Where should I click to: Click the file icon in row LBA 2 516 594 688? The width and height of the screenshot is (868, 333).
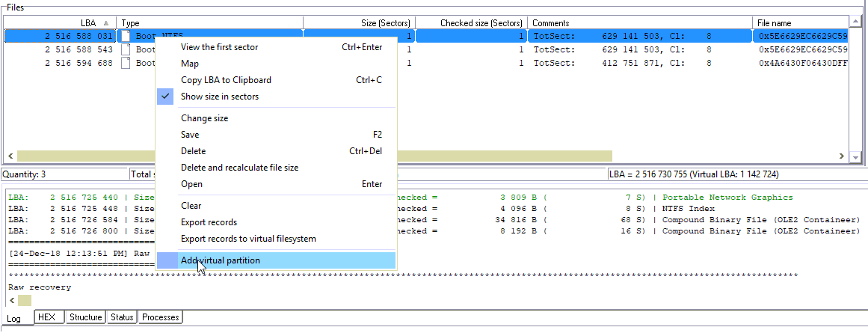pos(126,64)
